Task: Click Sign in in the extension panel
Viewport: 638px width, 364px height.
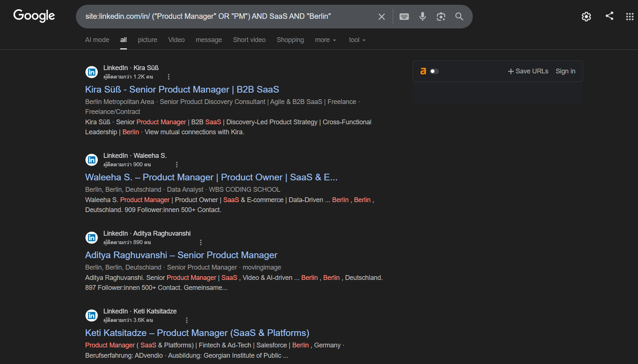Action: [565, 71]
